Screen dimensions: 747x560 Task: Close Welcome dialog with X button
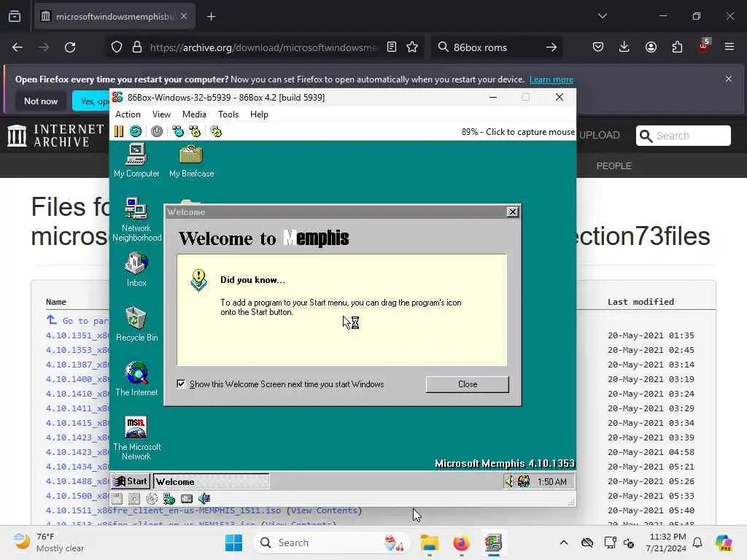(x=513, y=212)
